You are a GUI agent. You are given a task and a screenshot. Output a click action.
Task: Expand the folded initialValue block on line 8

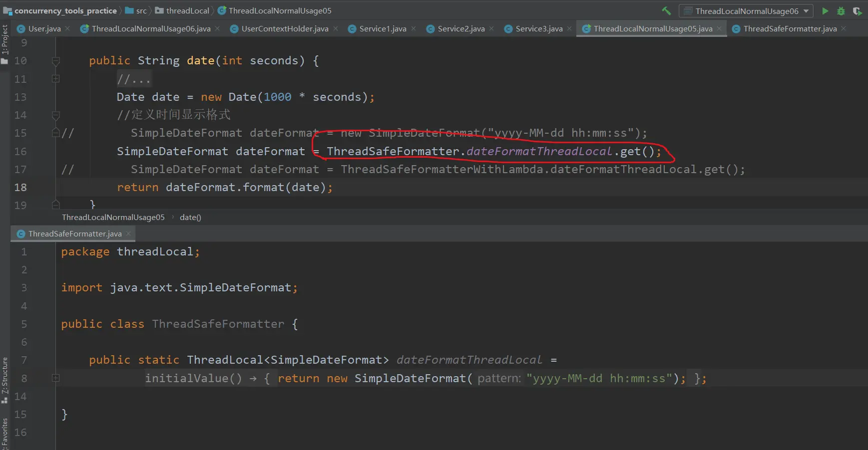[x=56, y=378]
